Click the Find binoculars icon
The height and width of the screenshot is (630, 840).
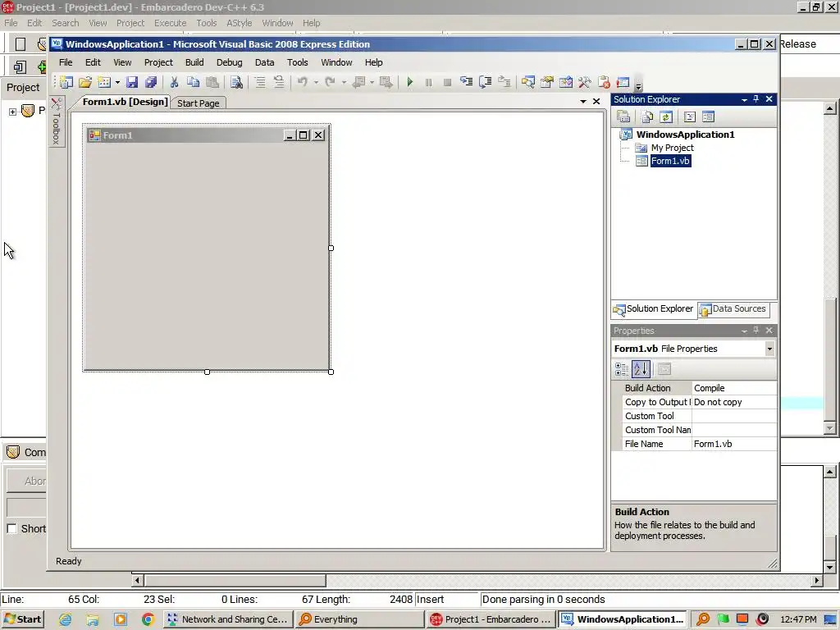coord(236,82)
